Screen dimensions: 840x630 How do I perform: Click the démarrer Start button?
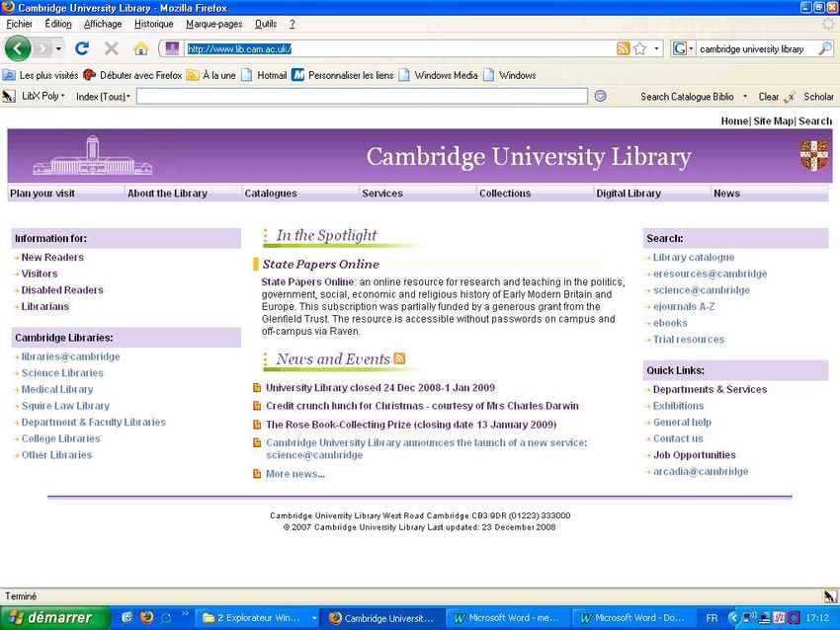(54, 618)
